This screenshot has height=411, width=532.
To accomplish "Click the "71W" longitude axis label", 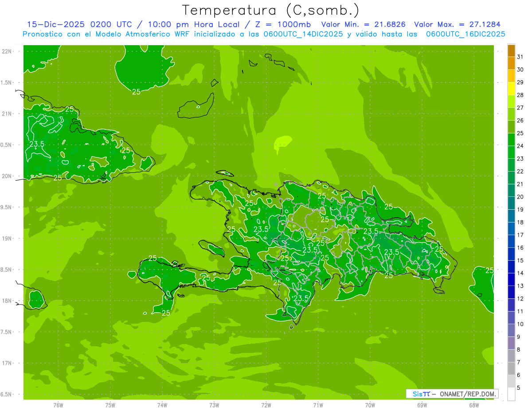I will [318, 405].
